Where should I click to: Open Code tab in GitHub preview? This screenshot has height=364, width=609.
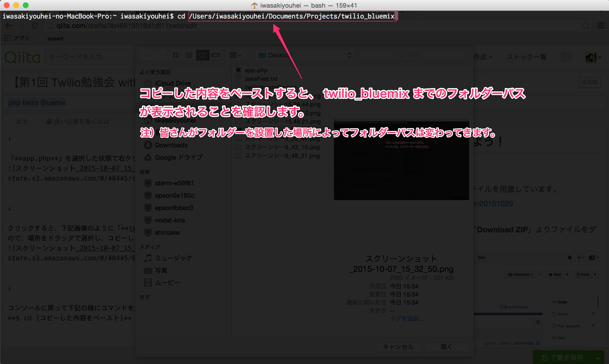tap(560, 302)
